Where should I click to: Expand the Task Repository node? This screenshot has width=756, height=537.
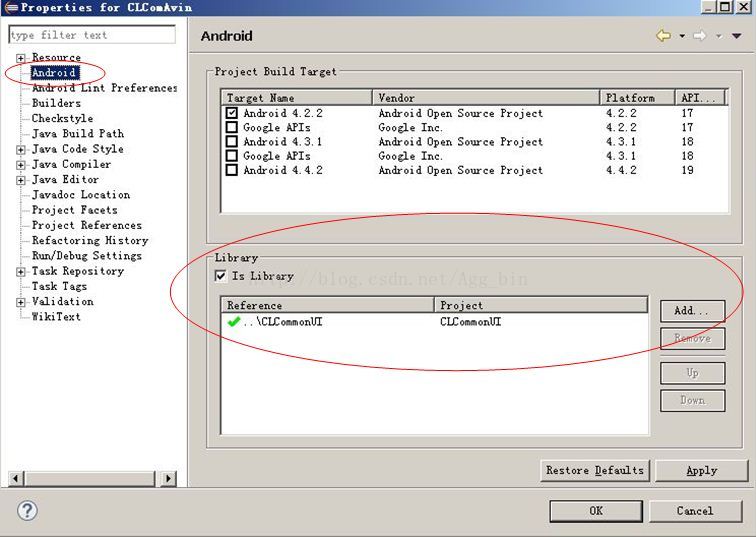click(20, 272)
